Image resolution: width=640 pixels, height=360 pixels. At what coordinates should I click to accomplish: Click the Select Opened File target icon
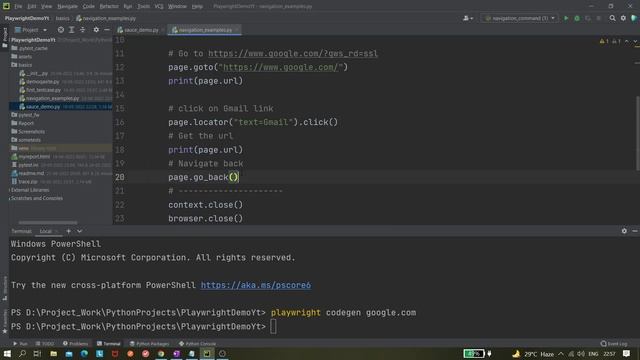click(x=61, y=30)
